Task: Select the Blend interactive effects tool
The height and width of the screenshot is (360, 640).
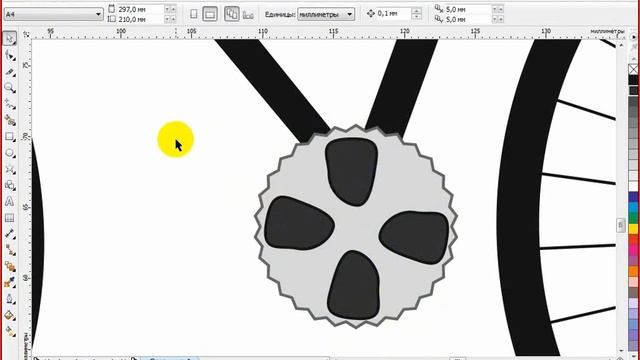Action: pos(10,267)
